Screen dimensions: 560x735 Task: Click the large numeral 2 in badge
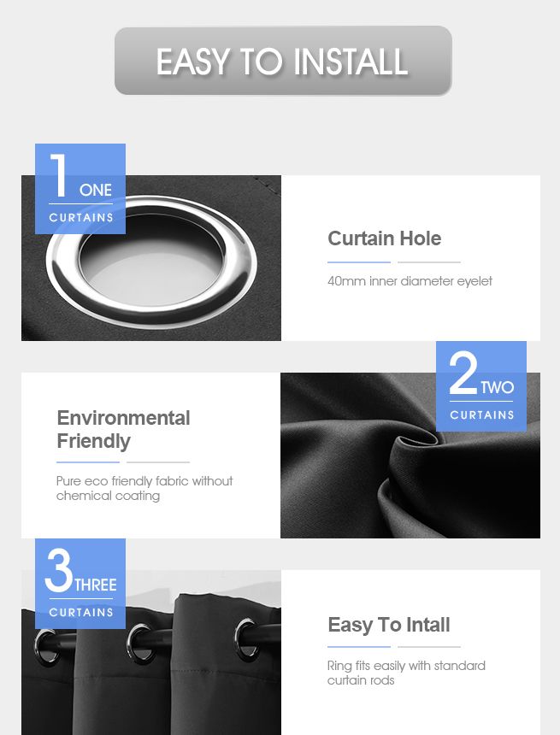[463, 373]
